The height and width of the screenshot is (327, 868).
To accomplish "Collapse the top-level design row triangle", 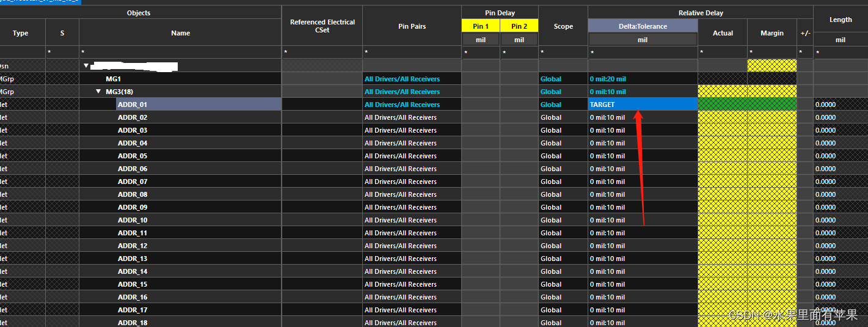I will pos(86,66).
